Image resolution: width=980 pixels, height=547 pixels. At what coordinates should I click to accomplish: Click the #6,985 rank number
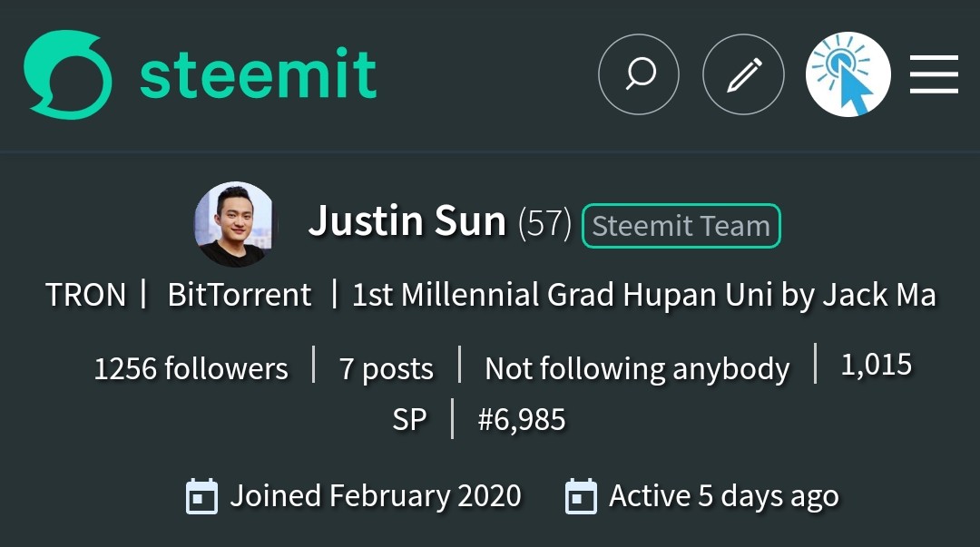tap(522, 419)
